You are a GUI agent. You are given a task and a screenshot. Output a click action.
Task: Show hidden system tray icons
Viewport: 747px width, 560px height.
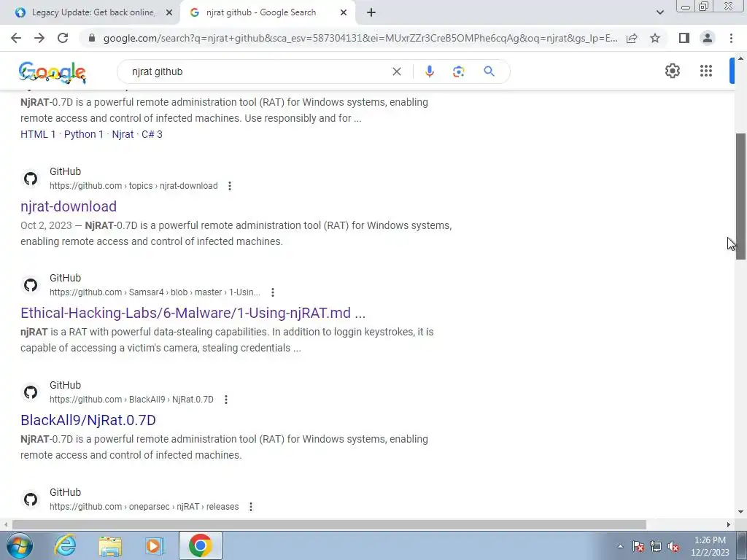click(620, 546)
